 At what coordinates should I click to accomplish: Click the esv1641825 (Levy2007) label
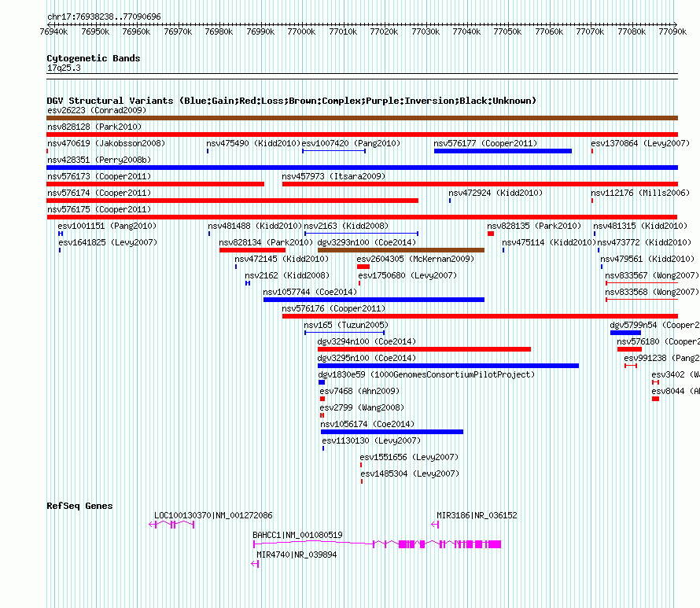click(x=108, y=242)
